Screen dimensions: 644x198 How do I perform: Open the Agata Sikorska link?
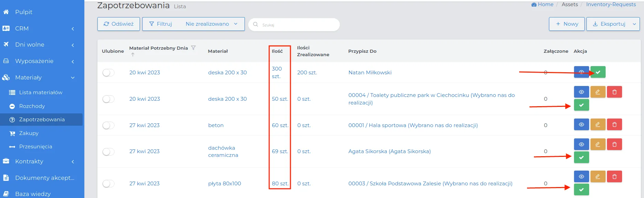[390, 151]
